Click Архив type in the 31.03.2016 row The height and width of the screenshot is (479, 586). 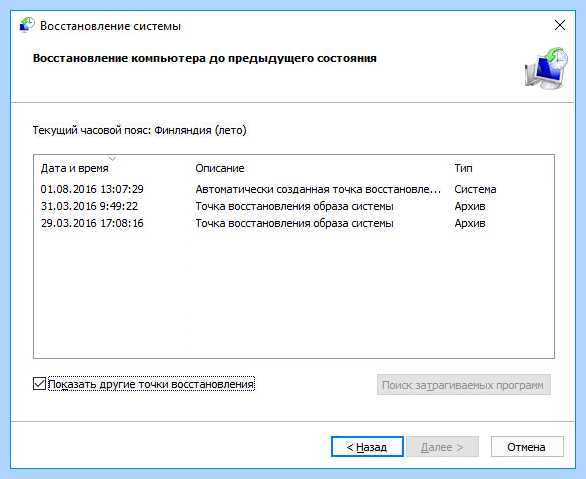[470, 206]
